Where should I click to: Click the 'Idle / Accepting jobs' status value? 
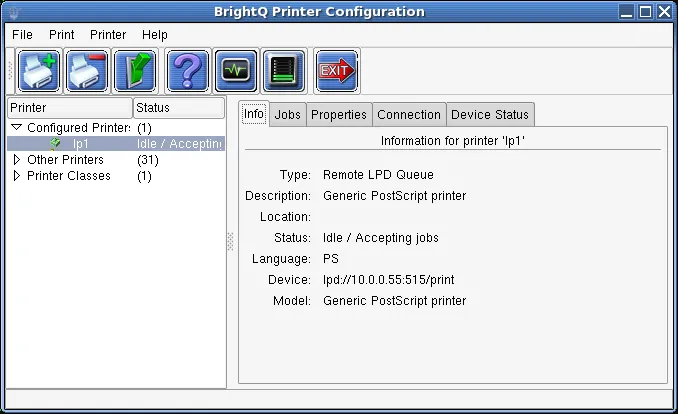click(381, 238)
